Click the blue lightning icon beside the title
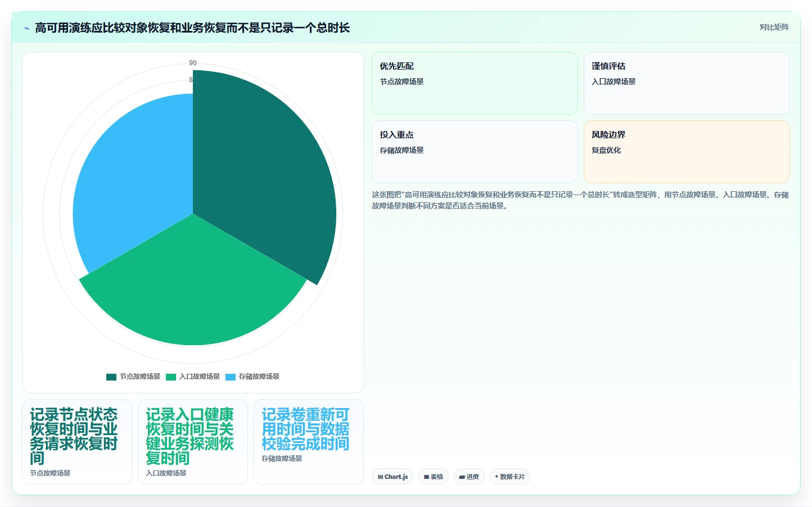 pos(26,28)
